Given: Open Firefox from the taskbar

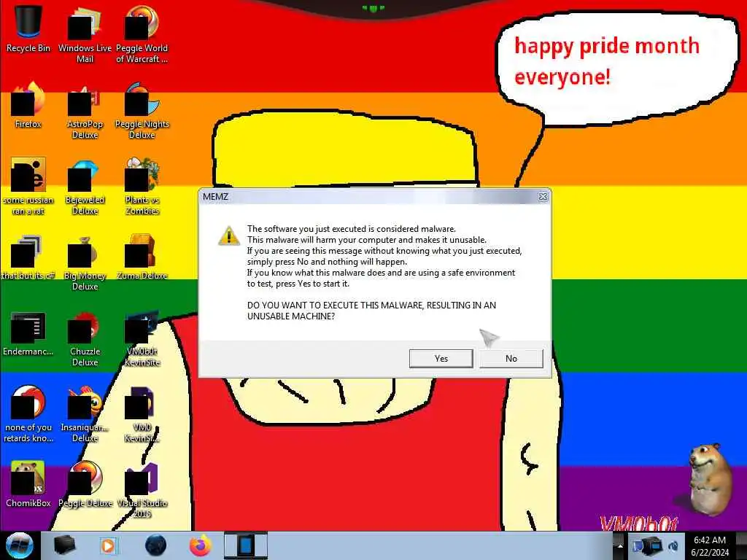Looking at the screenshot, I should (201, 545).
